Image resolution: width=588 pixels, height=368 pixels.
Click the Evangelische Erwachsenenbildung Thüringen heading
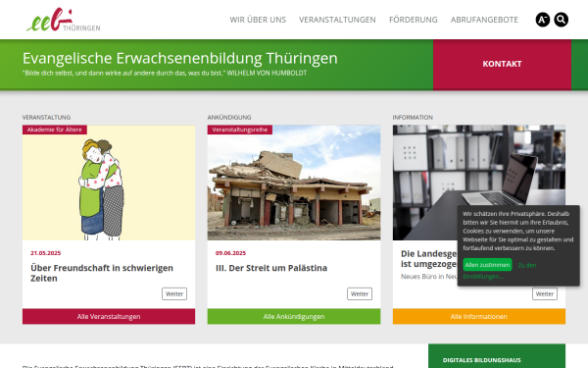180,58
